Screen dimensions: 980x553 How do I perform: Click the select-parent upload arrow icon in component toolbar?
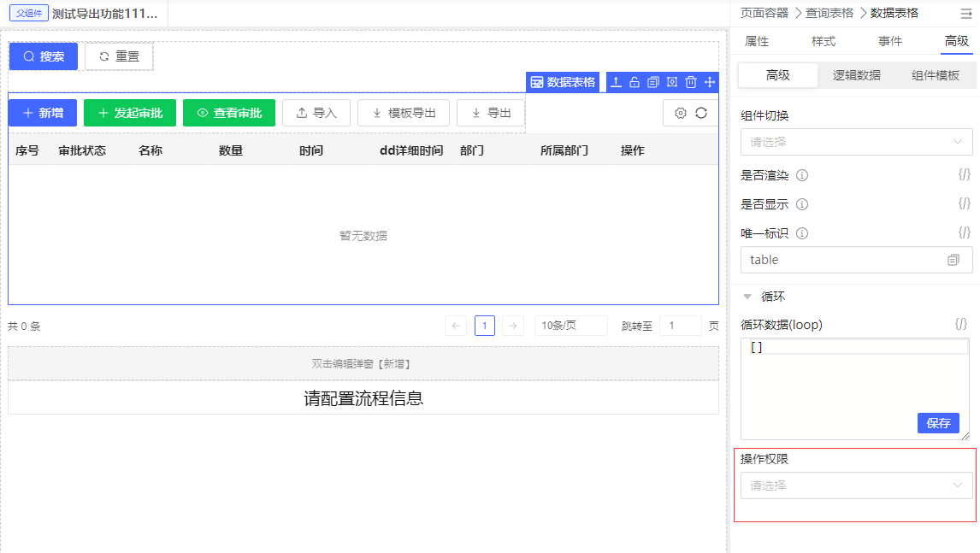click(x=616, y=82)
